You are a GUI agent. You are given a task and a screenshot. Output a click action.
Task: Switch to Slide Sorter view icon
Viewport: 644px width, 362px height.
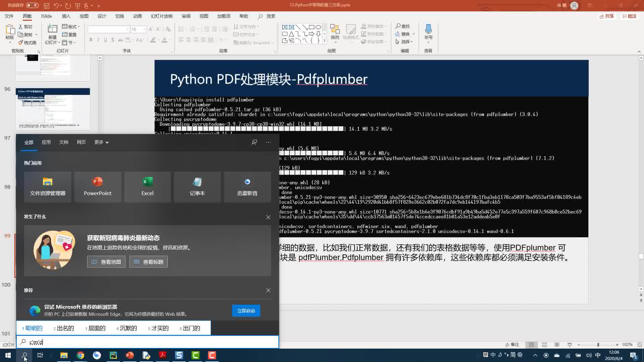click(x=544, y=345)
